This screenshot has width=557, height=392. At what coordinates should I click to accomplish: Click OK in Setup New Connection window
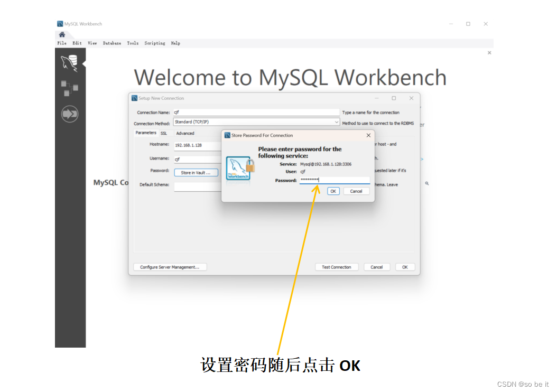point(405,267)
